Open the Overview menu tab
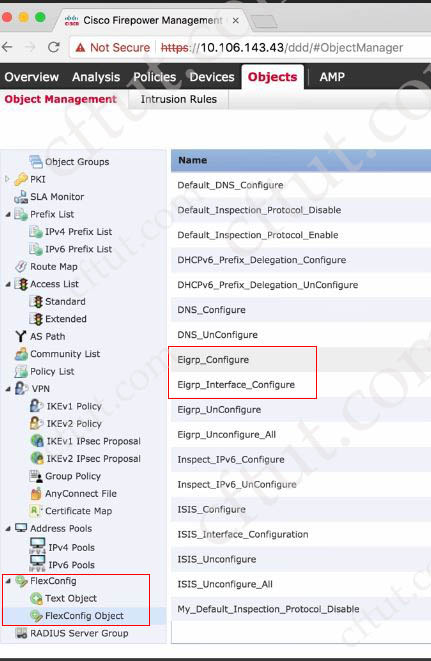 32,77
